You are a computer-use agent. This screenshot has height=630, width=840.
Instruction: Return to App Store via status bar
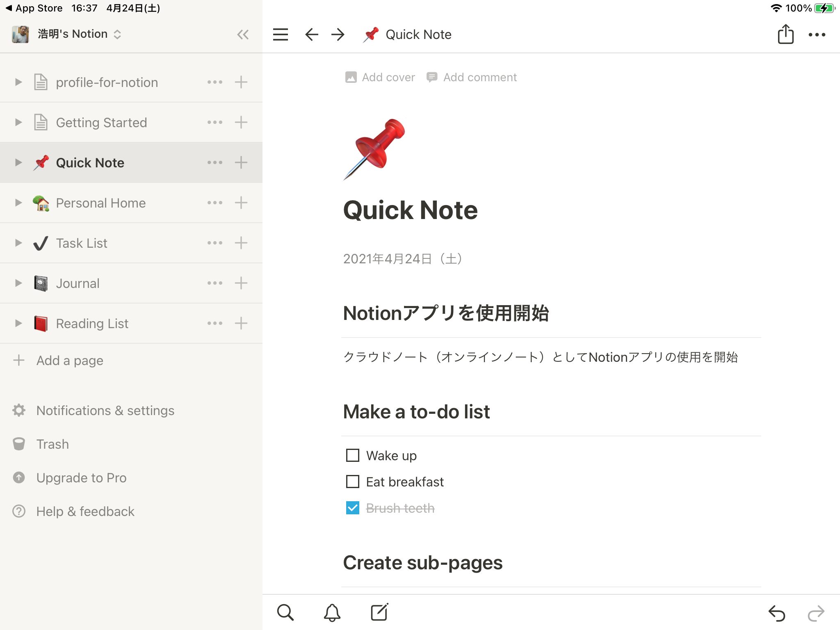click(x=34, y=8)
